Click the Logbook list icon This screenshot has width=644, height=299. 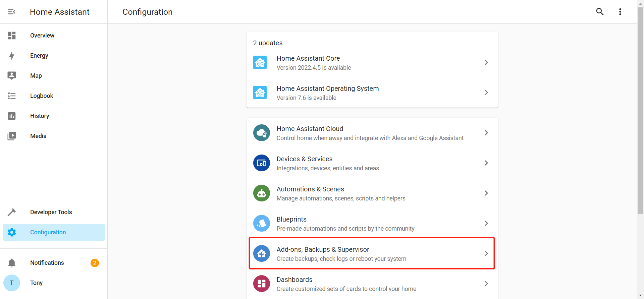12,96
